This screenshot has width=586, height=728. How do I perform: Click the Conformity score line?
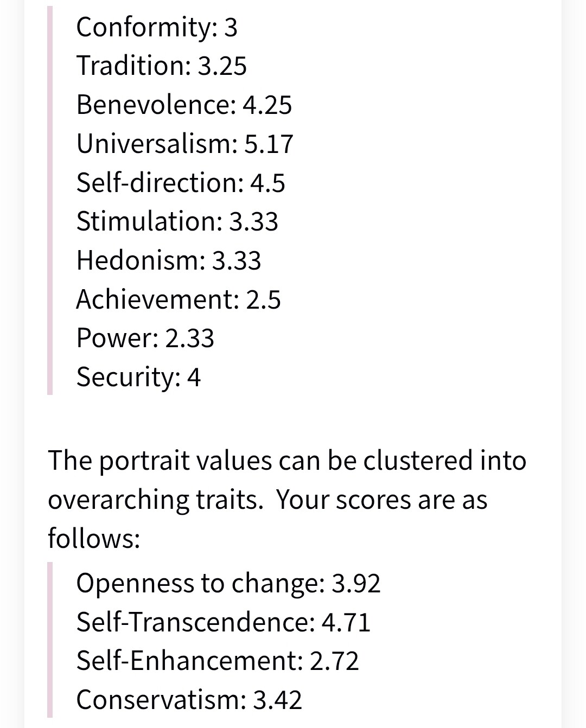[157, 27]
